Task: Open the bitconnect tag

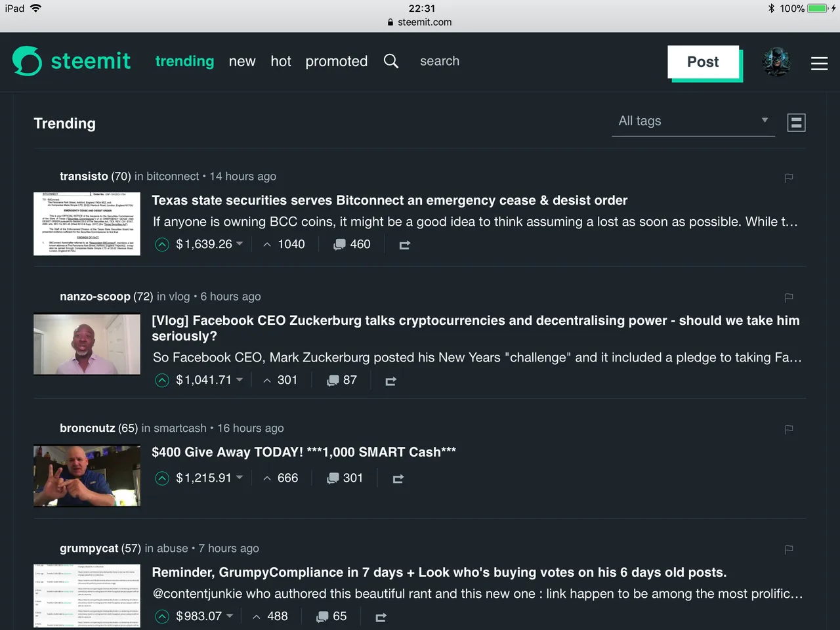Action: pyautogui.click(x=173, y=176)
